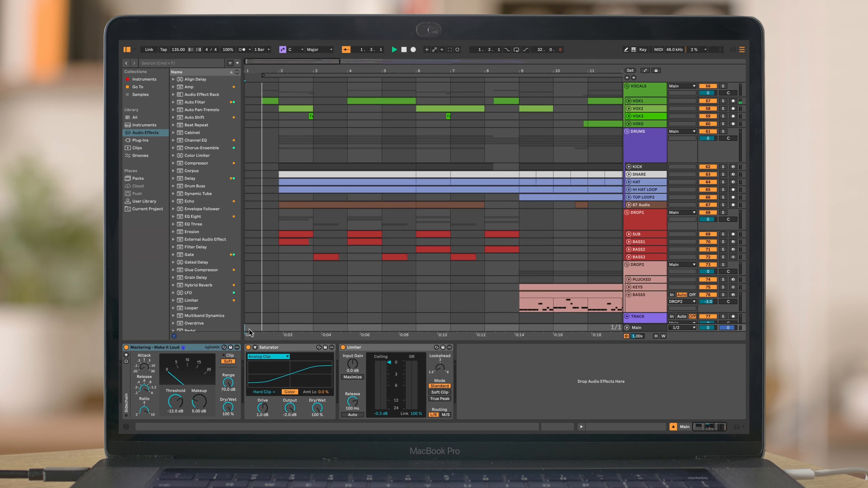Lock the automation with padlock icon
868x488 pixels.
click(x=656, y=70)
